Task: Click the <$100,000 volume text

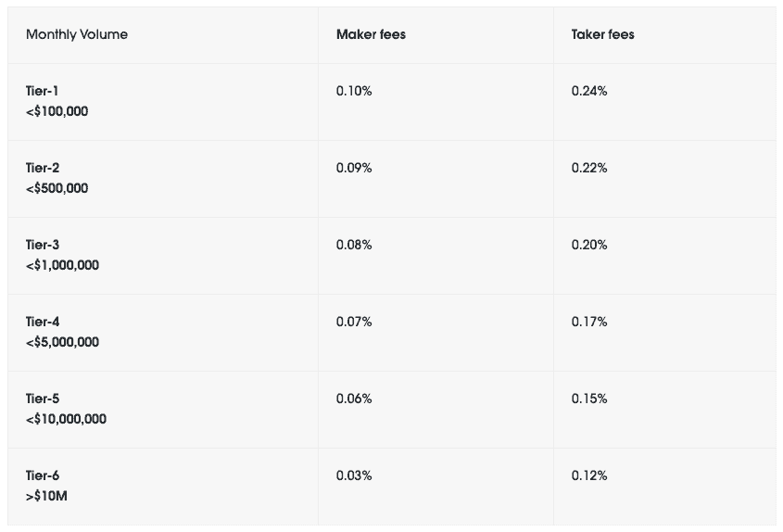Action: pos(57,111)
